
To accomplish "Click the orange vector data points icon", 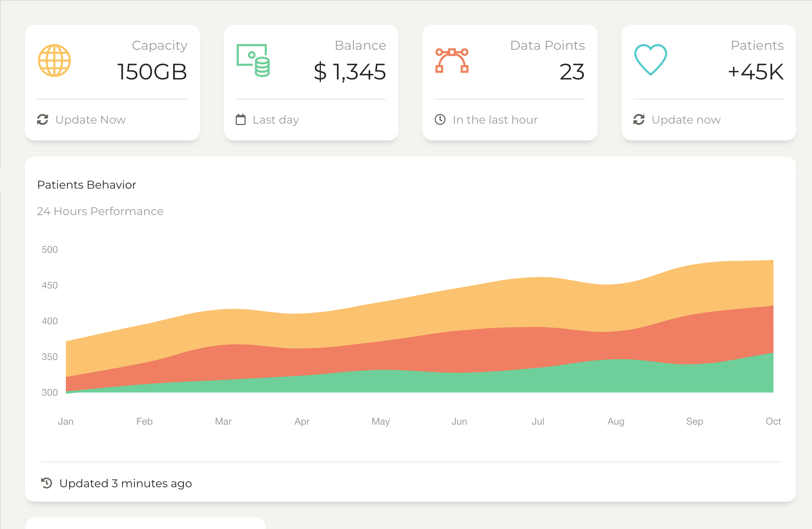I will click(452, 60).
